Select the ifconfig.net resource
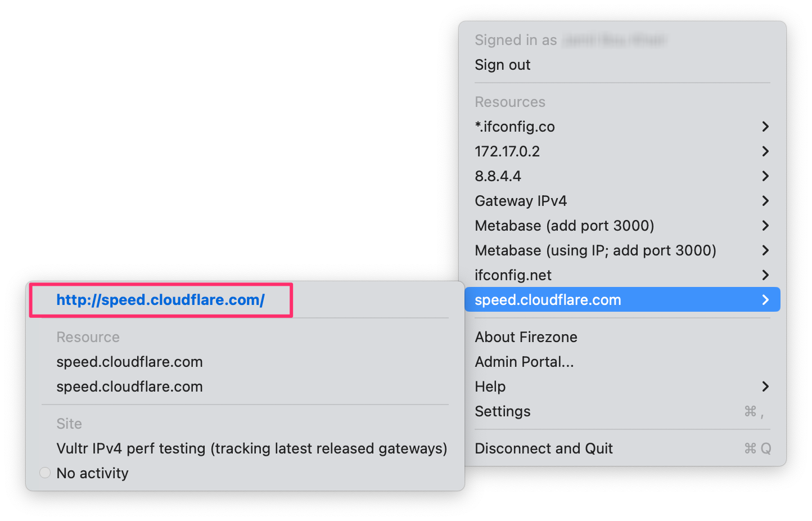This screenshot has height=521, width=812. tap(513, 275)
